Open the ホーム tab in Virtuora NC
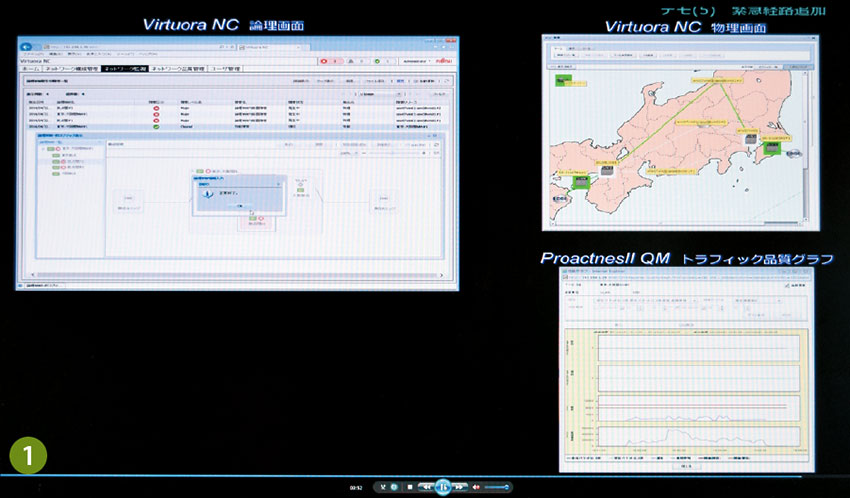The width and height of the screenshot is (850, 498). (30, 69)
